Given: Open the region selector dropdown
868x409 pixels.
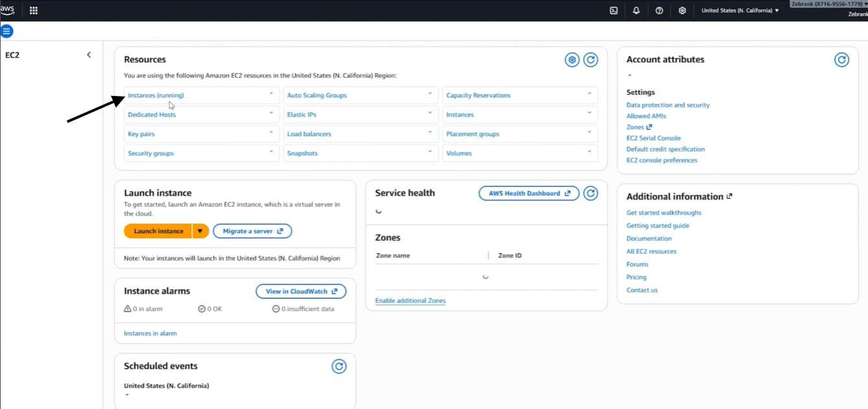Looking at the screenshot, I should click(740, 10).
